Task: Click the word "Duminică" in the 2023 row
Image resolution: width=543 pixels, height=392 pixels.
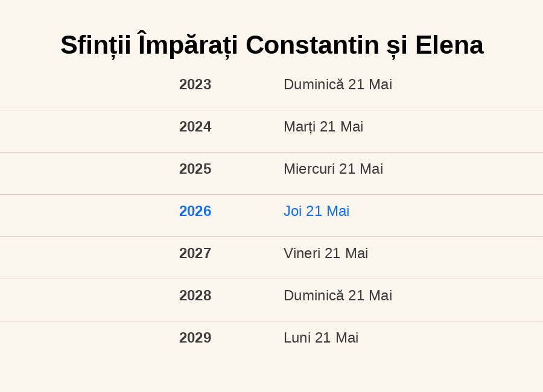Action: (313, 84)
